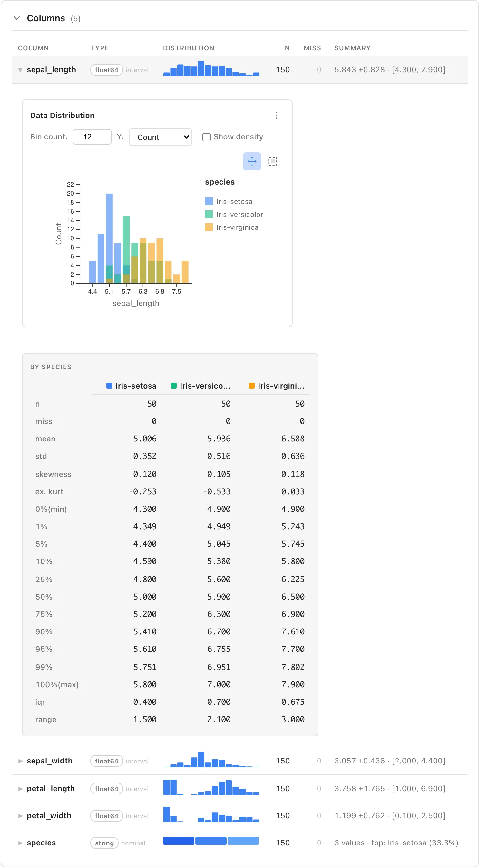Image resolution: width=479 pixels, height=868 pixels.
Task: Click the MISS header
Action: tap(312, 48)
